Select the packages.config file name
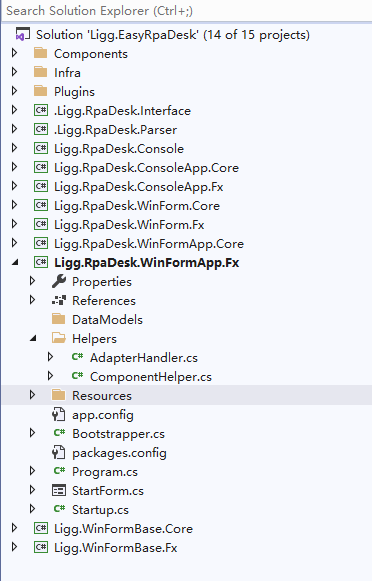 [119, 453]
